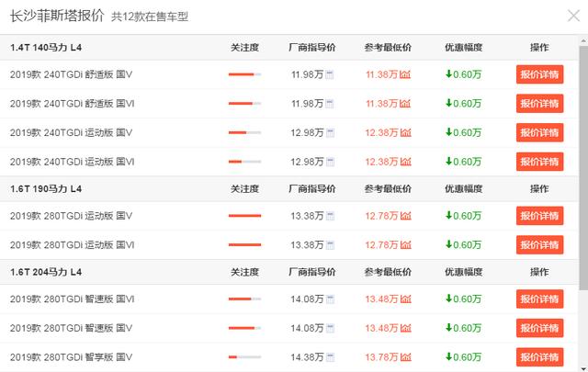
Task: Click 报价详情 for 240TGDi 舒适版 国VI
Action: pos(539,104)
